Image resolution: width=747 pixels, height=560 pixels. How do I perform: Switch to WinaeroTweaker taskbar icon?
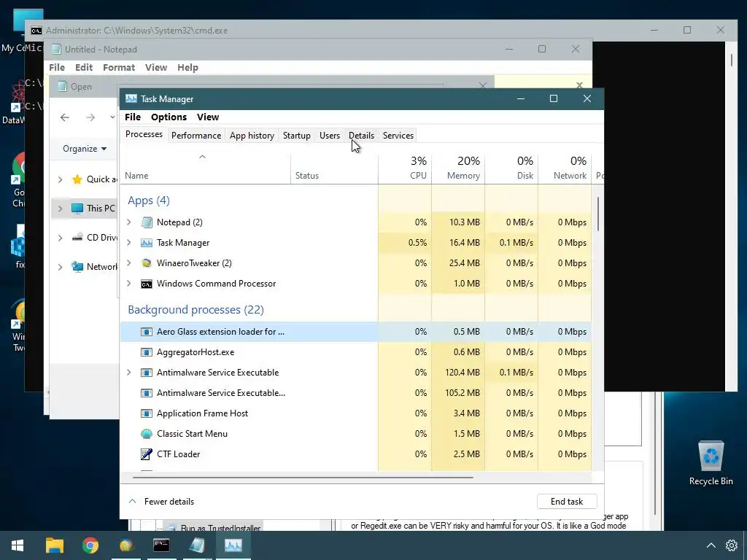[x=126, y=545]
